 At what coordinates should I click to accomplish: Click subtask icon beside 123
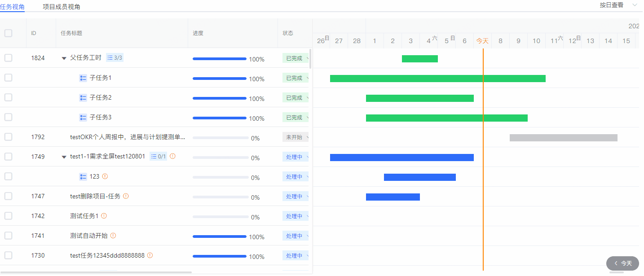[x=83, y=177]
